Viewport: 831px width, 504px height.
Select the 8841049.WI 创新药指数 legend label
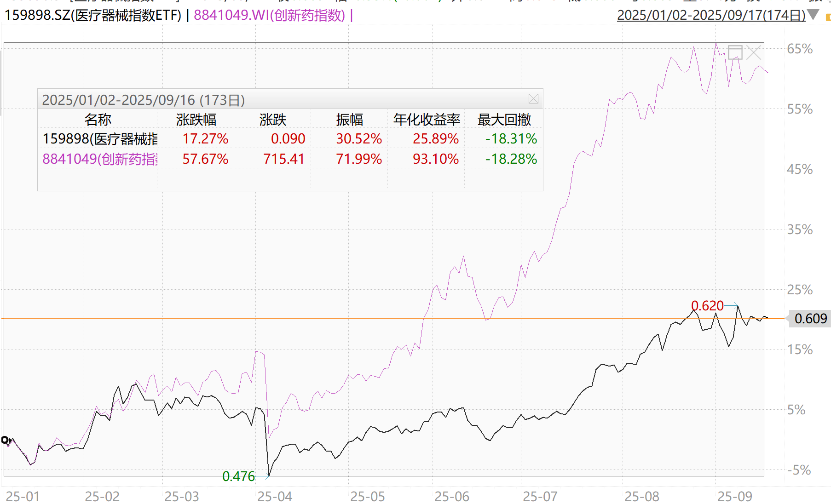[269, 15]
